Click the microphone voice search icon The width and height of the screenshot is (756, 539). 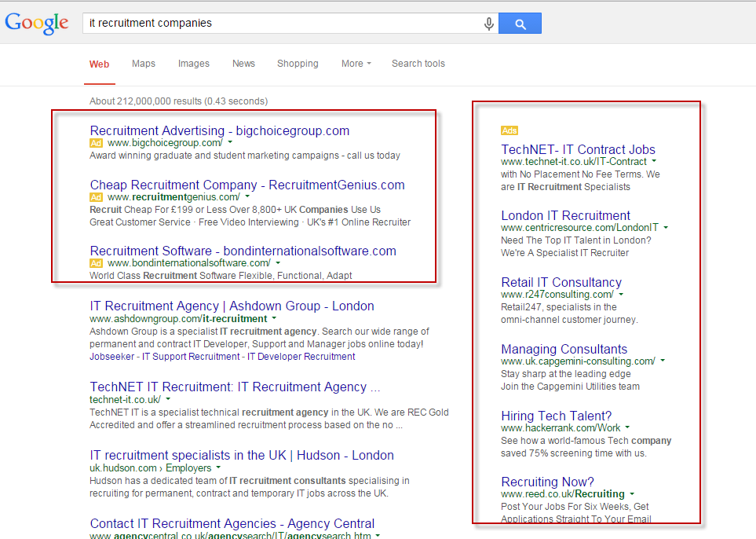[x=488, y=23]
